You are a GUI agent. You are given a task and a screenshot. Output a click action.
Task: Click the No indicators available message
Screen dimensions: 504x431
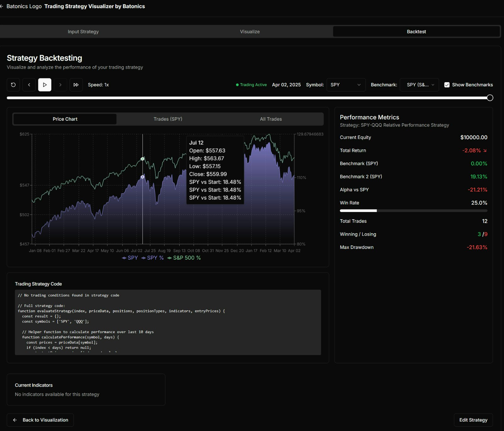coord(57,394)
